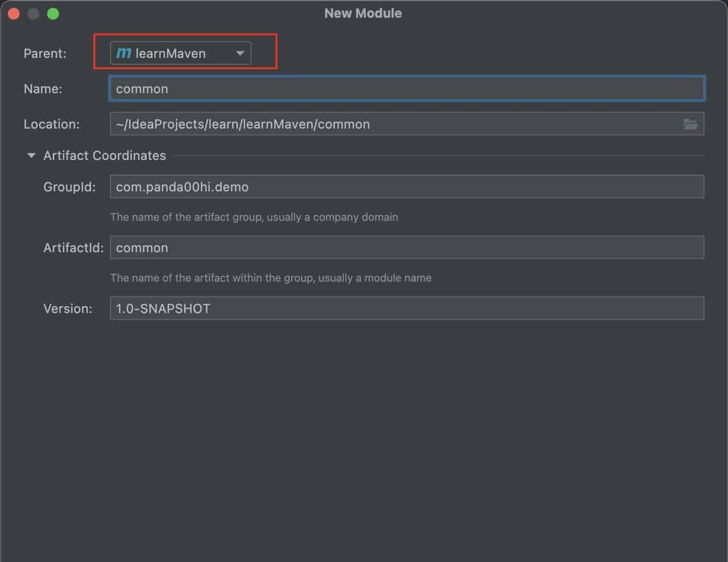Click the Version field showing 1.0-SNAPSHOT
Image resolution: width=728 pixels, height=562 pixels.
[x=406, y=309]
